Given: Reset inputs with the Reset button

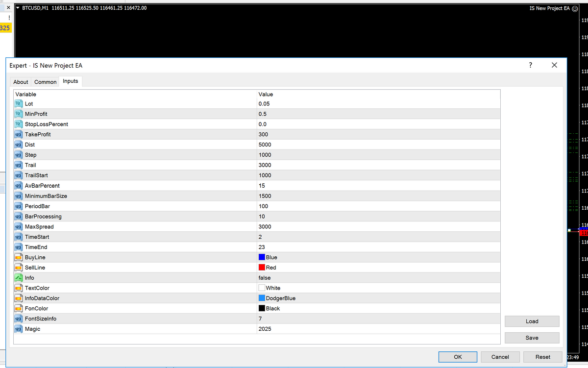Looking at the screenshot, I should pos(543,357).
